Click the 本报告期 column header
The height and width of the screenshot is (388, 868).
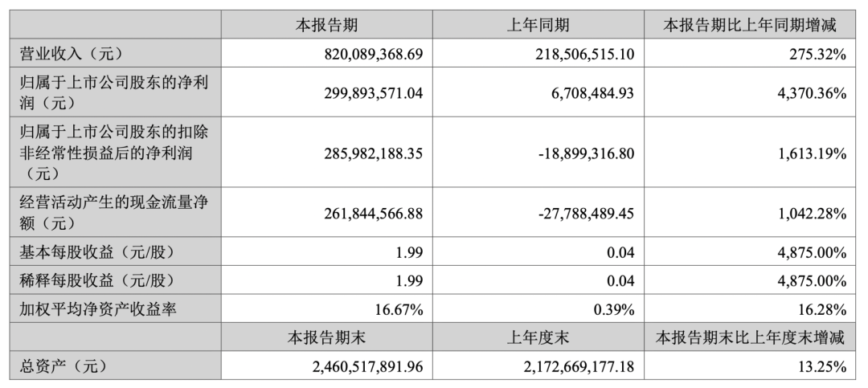[x=326, y=25]
